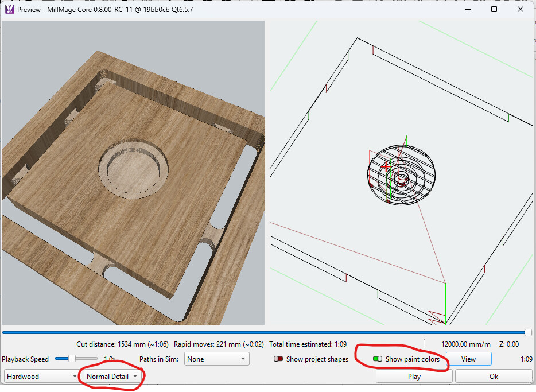Open the Paths in Sim dropdown
Viewport: 536px width, 392px height.
217,359
